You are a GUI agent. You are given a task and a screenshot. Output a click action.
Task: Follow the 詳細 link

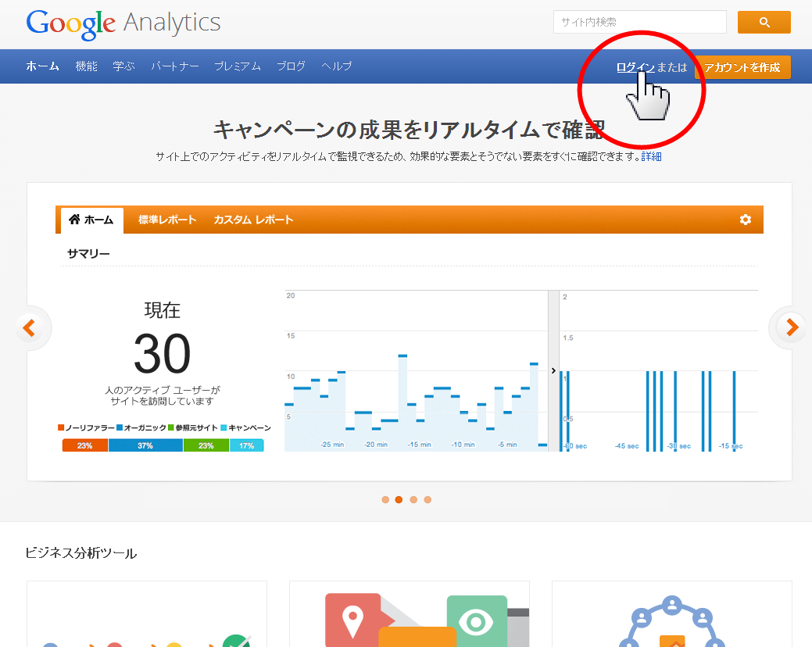[x=652, y=156]
